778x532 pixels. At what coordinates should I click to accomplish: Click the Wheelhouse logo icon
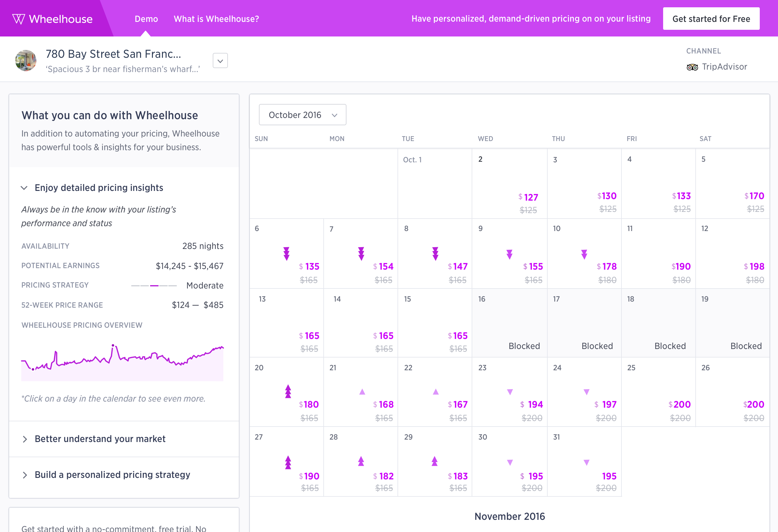19,19
